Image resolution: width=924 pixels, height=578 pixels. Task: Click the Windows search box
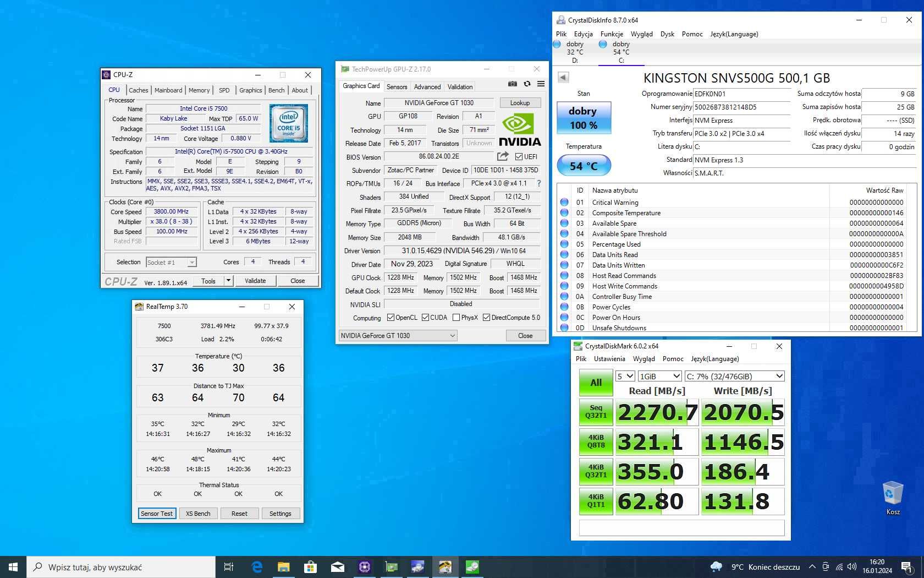(x=121, y=567)
